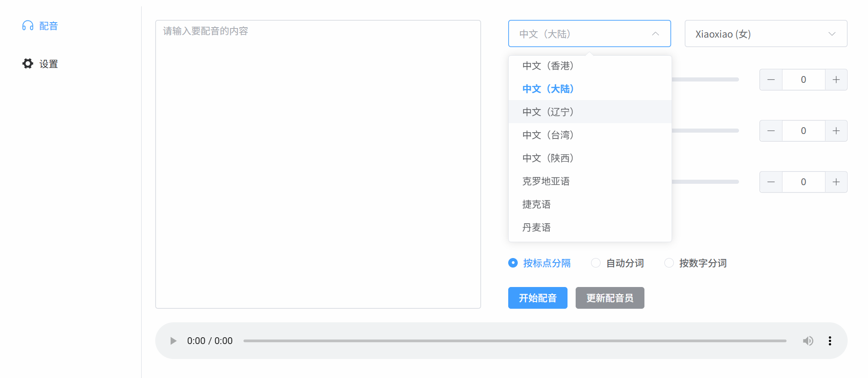
Task: Decrease the second stepper with minus button
Action: tap(771, 131)
